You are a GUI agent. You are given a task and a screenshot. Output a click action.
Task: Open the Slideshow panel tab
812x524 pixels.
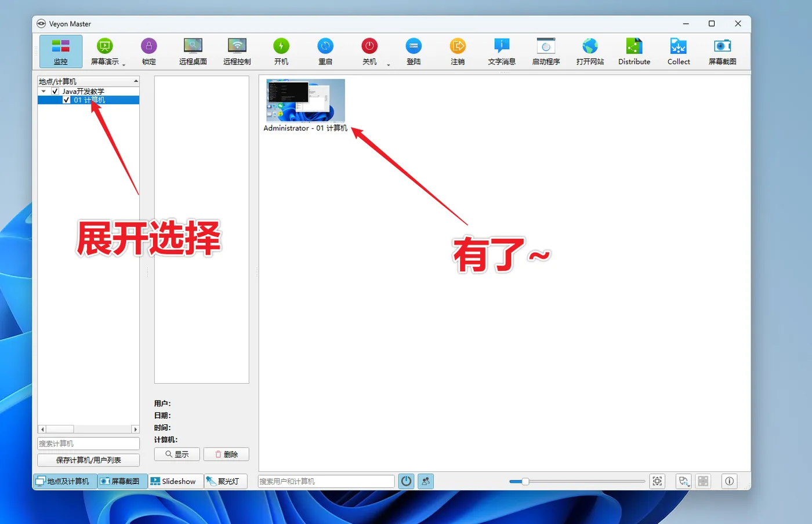pos(175,481)
